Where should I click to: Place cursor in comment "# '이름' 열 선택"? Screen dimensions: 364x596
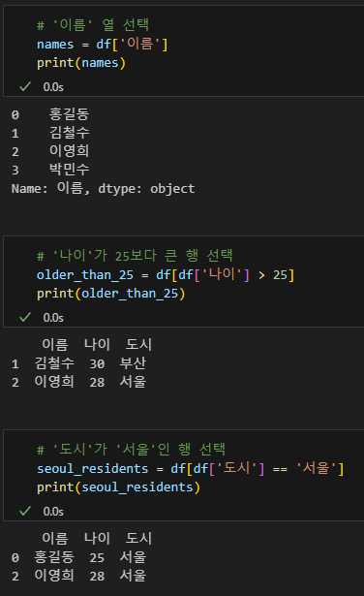93,25
